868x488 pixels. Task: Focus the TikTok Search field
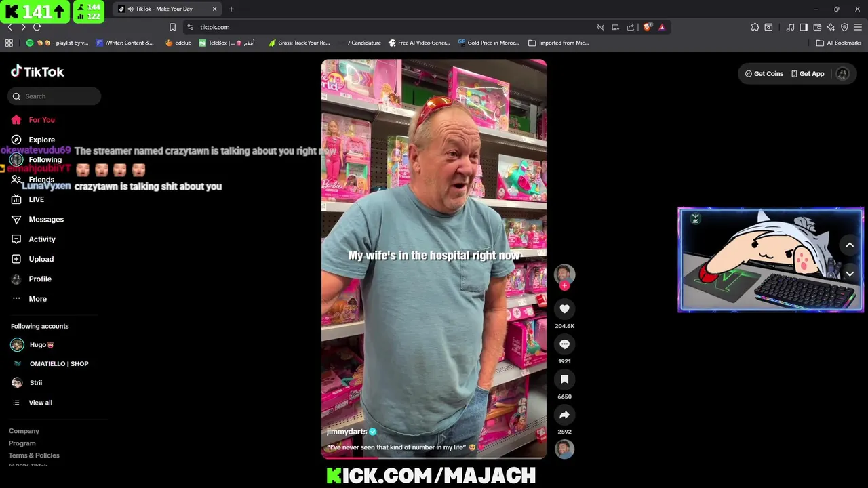tap(54, 96)
